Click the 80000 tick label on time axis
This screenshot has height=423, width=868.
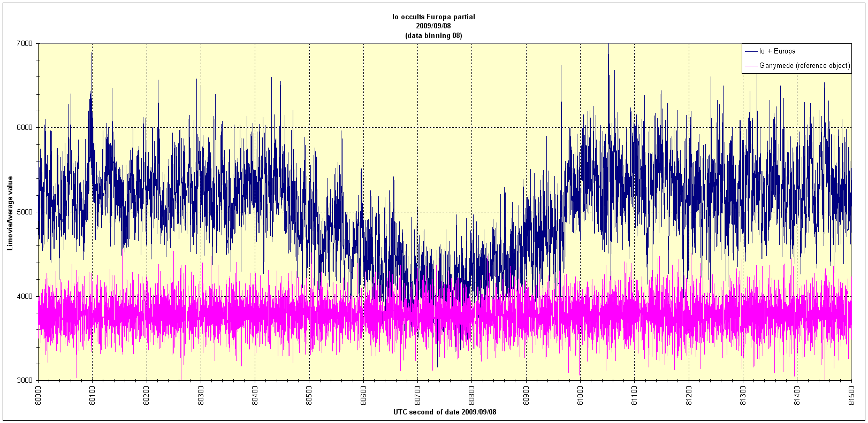click(39, 395)
